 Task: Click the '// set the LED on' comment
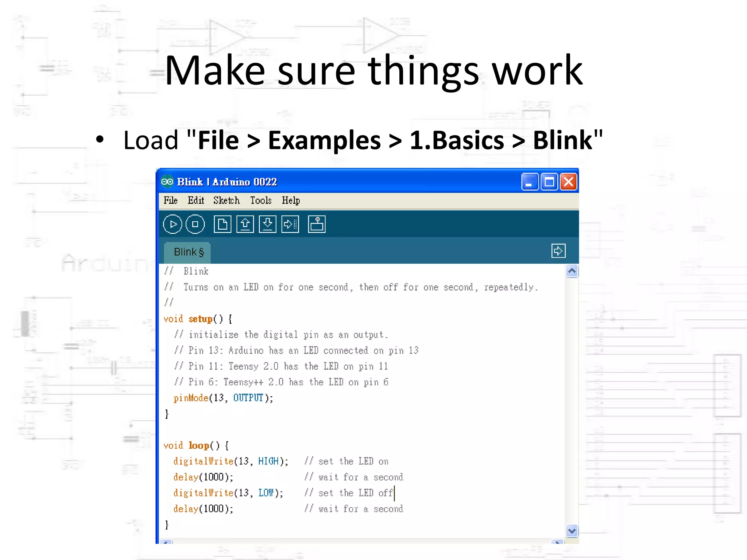click(x=347, y=462)
